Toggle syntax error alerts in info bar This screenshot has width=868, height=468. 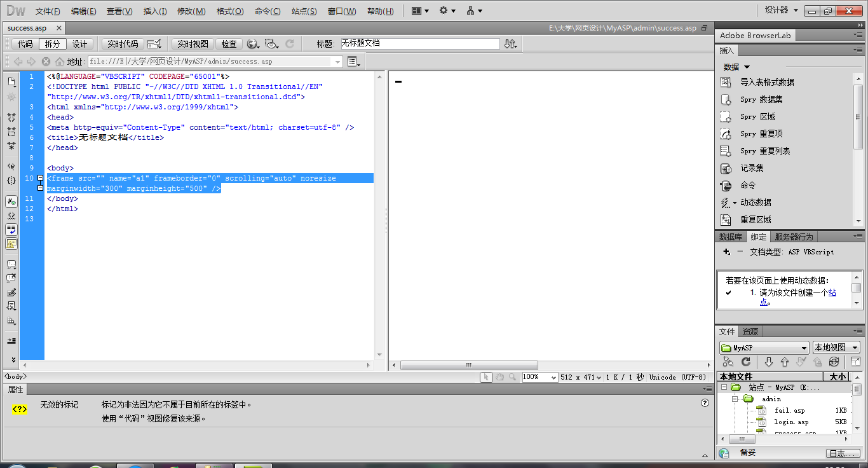point(11,244)
